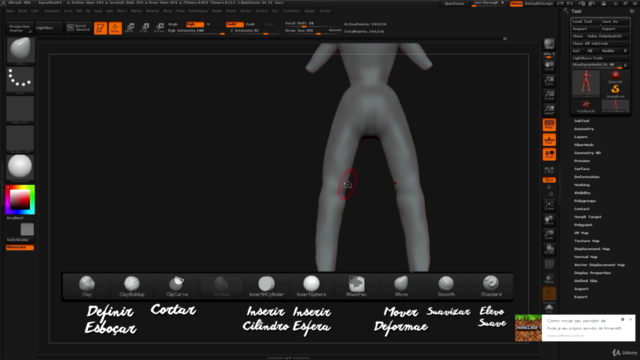Activate Quick Sketch
Screen dimensions: 640x360
point(78,28)
